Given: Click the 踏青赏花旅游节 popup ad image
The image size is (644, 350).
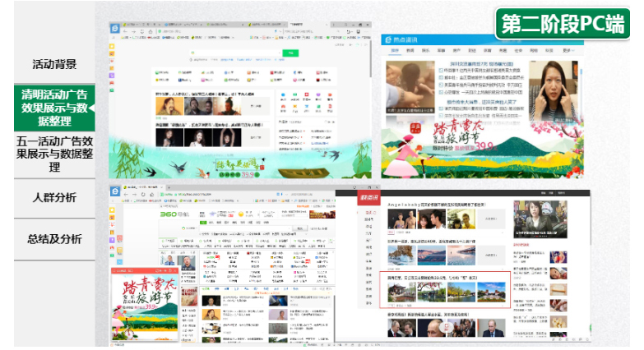Looking at the screenshot, I should 145,307.
